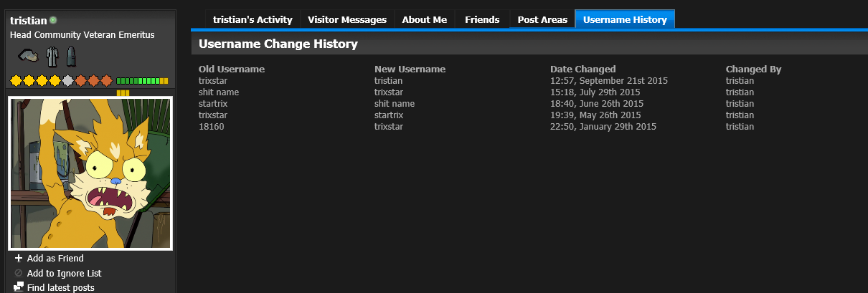This screenshot has height=293, width=868.
Task: Show the Friends tab
Action: [482, 19]
